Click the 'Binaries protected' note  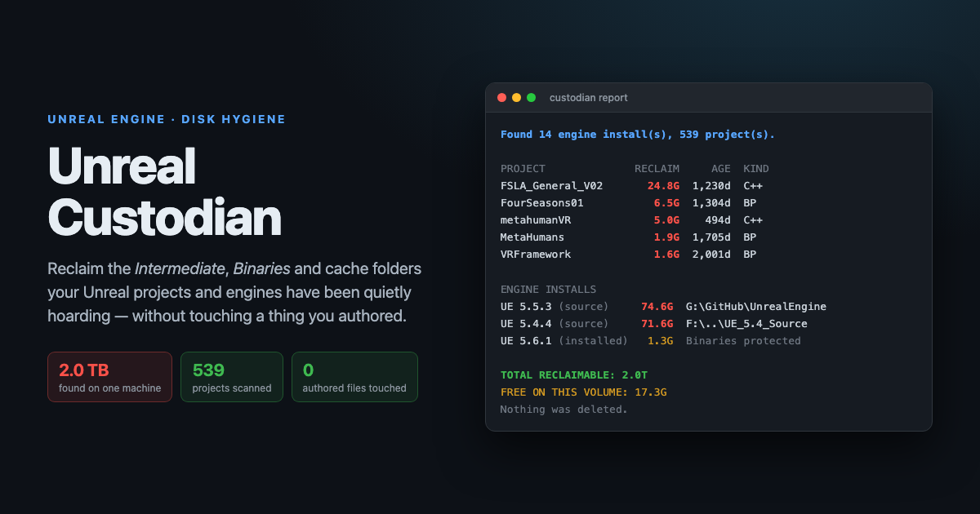(743, 341)
